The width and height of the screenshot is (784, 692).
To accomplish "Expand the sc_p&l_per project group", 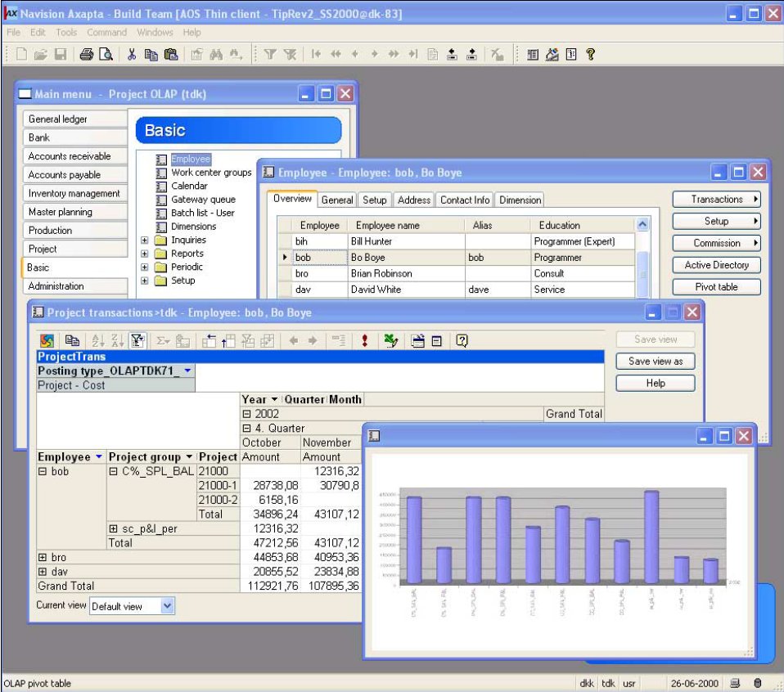I will click(114, 528).
